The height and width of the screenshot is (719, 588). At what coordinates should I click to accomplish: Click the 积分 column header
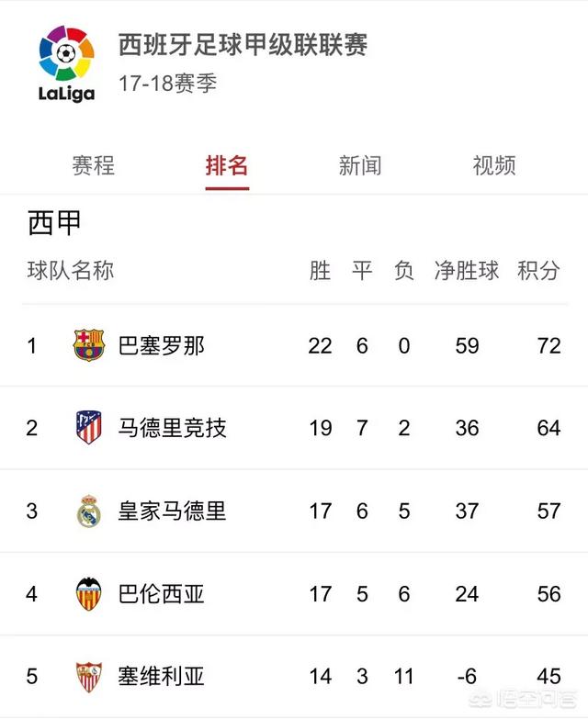[x=538, y=270]
